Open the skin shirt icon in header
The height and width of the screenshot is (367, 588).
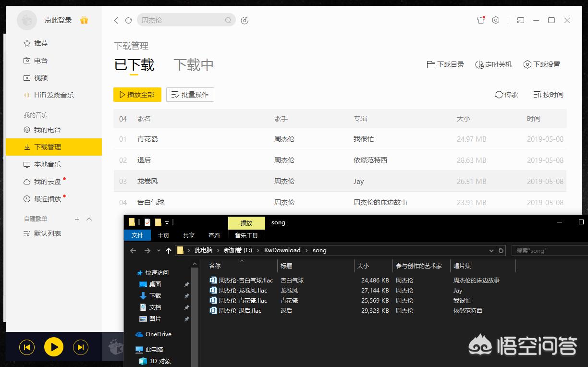[x=480, y=20]
